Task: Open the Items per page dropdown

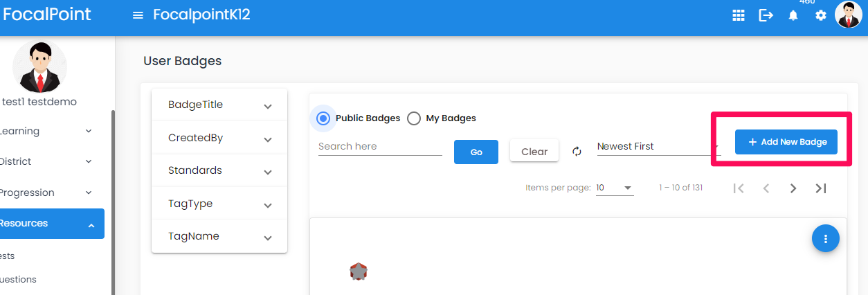Action: coord(615,188)
